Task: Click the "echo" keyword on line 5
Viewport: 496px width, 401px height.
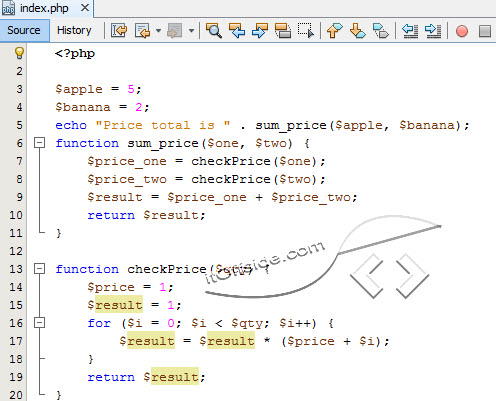Action: pyautogui.click(x=71, y=125)
